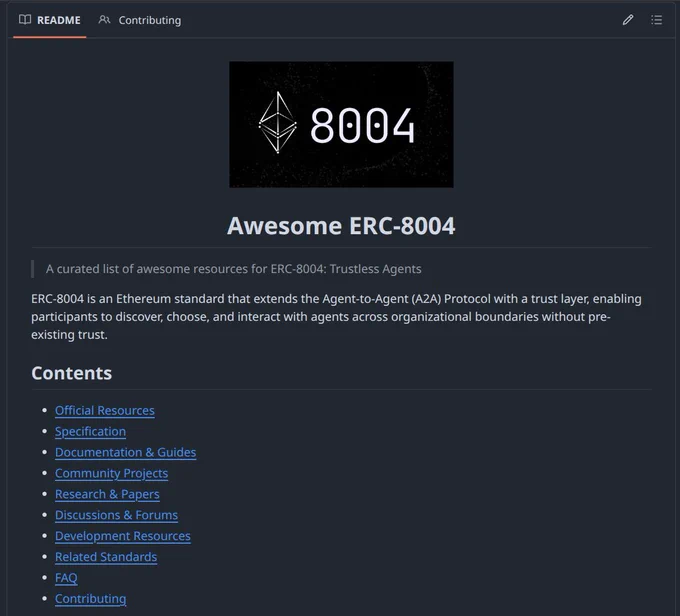680x616 pixels.
Task: Click the ERC-8004 description paragraph
Action: tap(336, 317)
